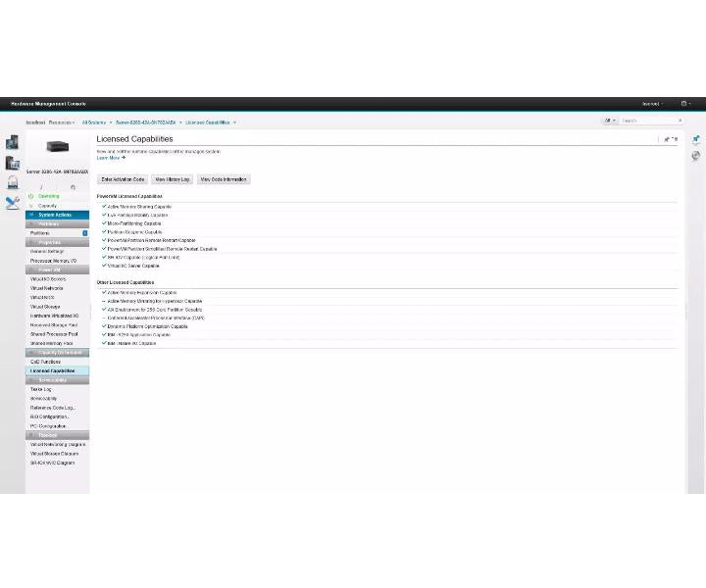Open the Users and Security lock icon
The height and width of the screenshot is (588, 706).
[13, 182]
